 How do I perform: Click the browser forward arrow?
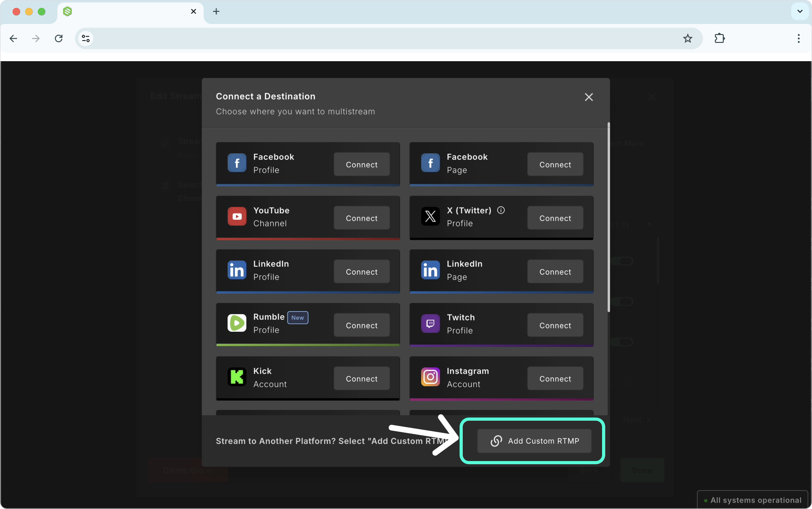pos(36,38)
